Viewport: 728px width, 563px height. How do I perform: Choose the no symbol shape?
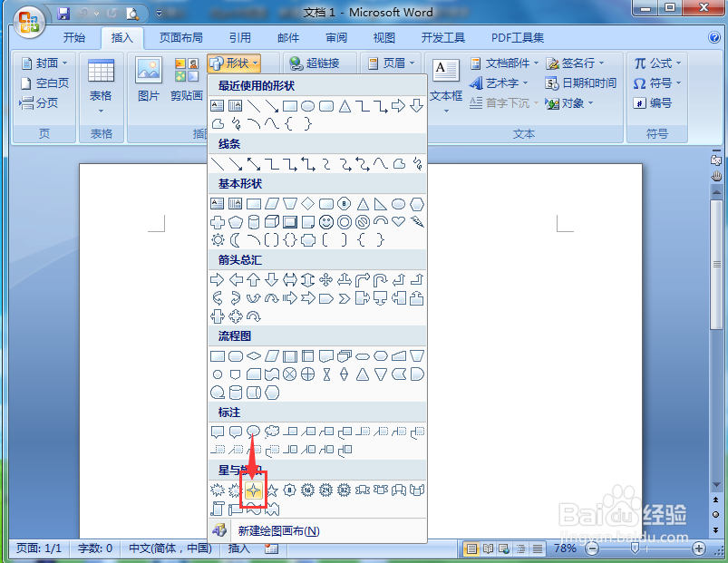(362, 222)
